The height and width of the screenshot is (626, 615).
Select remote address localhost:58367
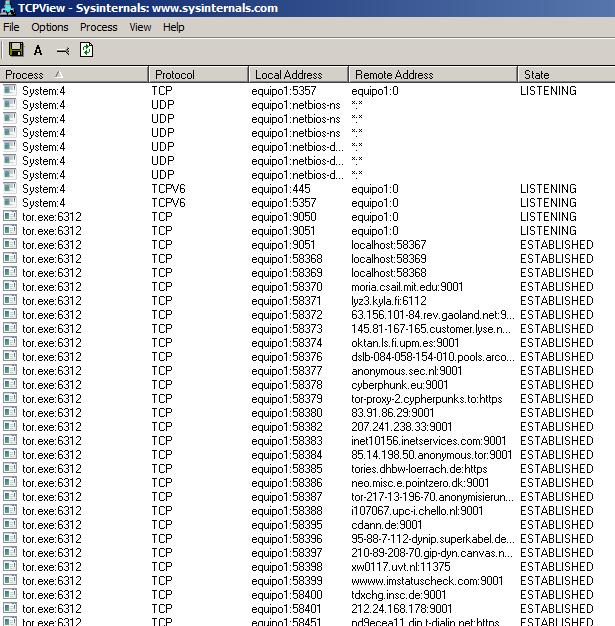(x=389, y=245)
